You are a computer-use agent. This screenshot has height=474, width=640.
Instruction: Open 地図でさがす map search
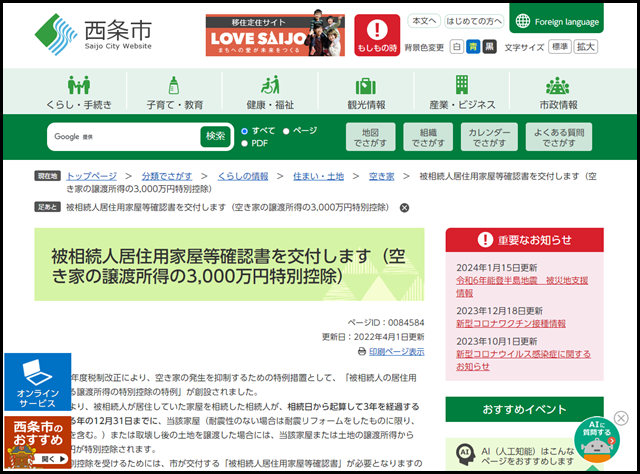pyautogui.click(x=370, y=137)
